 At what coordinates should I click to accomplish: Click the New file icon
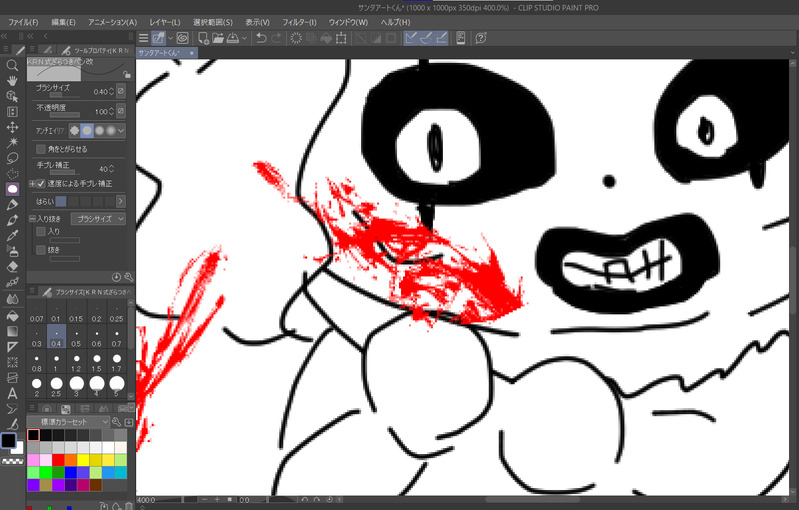pyautogui.click(x=203, y=38)
